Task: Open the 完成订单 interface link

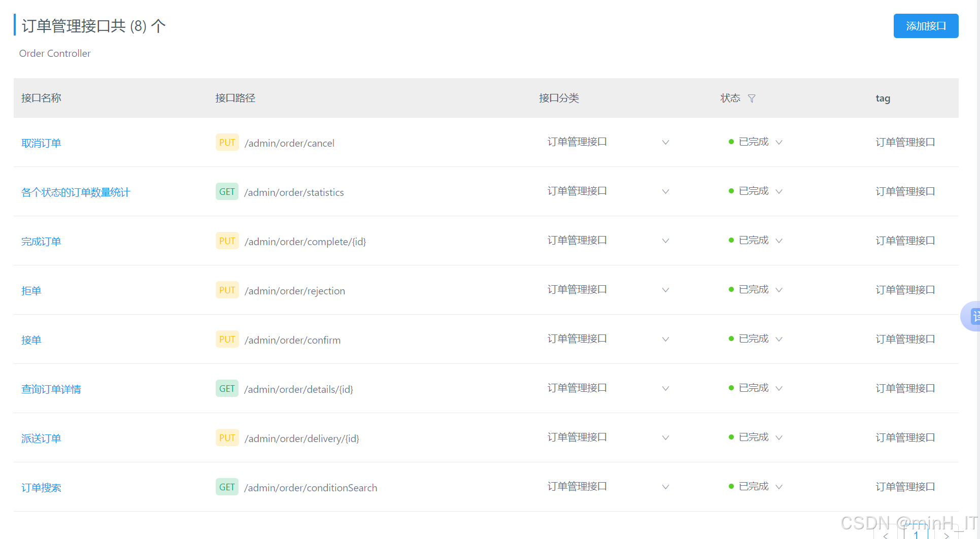Action: (x=41, y=242)
